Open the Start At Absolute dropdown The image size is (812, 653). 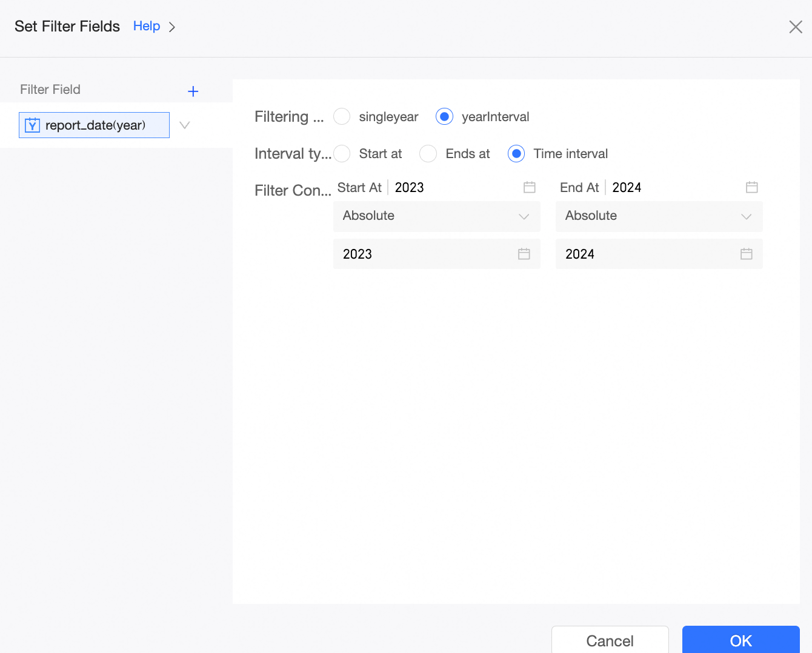coord(436,216)
